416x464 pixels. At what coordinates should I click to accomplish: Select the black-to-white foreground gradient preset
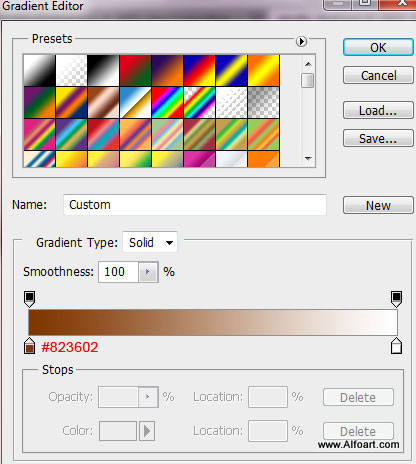click(39, 70)
